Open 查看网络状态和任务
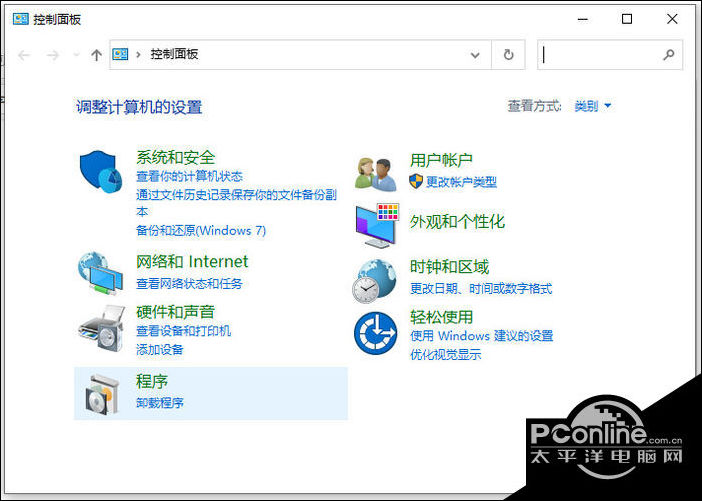The image size is (702, 501). tap(189, 283)
